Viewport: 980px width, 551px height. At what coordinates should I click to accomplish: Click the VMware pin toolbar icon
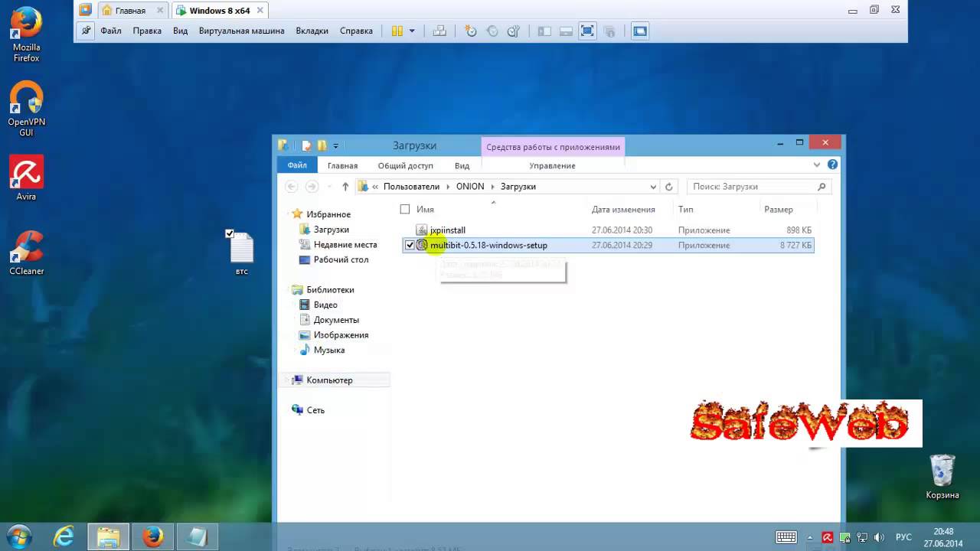[87, 31]
